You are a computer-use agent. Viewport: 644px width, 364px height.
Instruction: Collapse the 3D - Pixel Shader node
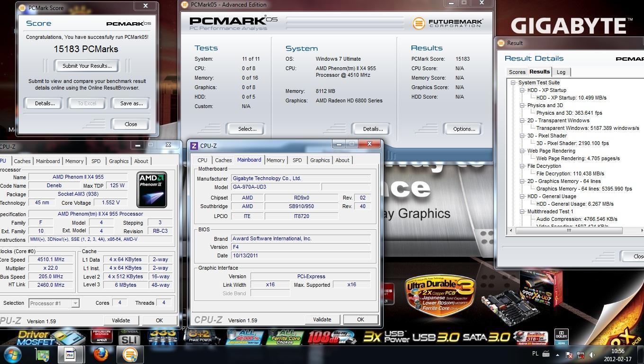[522, 136]
